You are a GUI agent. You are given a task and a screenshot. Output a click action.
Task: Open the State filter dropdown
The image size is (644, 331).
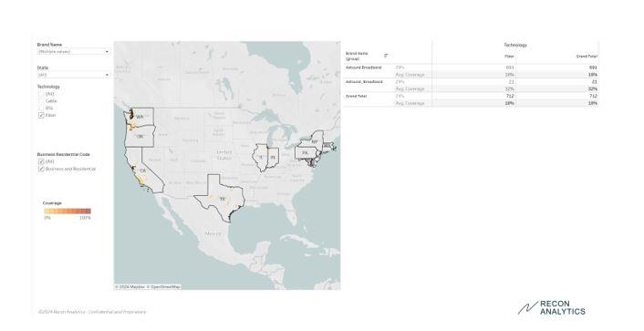coord(74,75)
